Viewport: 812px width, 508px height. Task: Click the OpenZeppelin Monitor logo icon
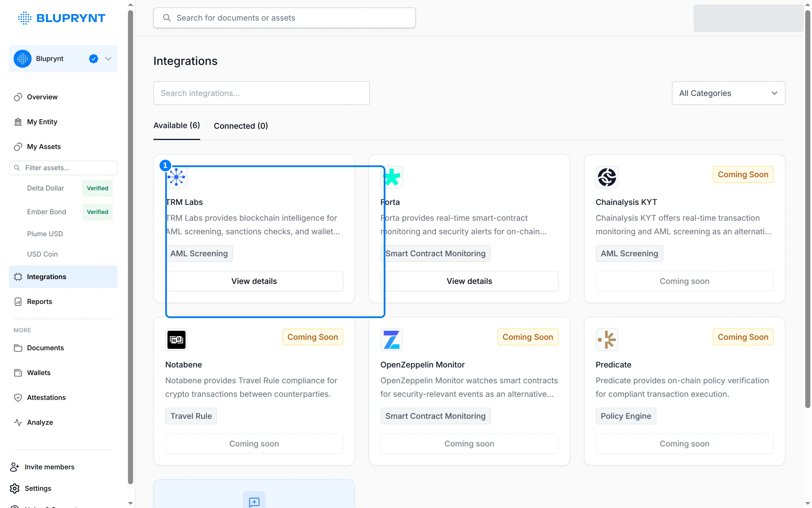pyautogui.click(x=391, y=340)
